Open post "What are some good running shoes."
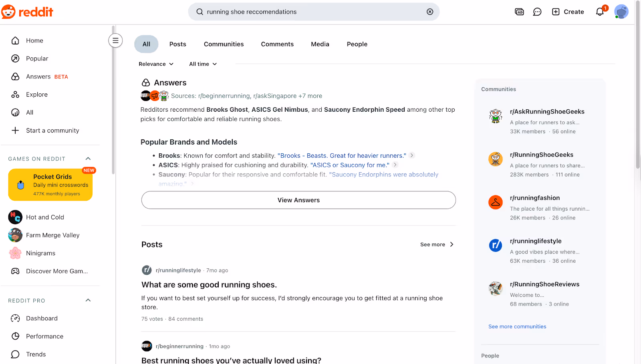 point(209,285)
